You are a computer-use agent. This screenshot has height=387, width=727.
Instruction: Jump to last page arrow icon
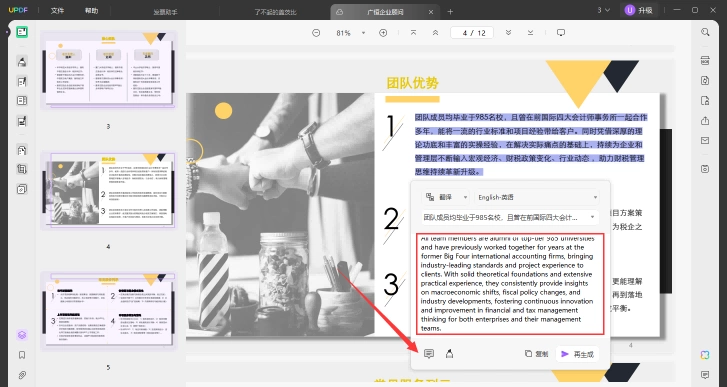[530, 32]
